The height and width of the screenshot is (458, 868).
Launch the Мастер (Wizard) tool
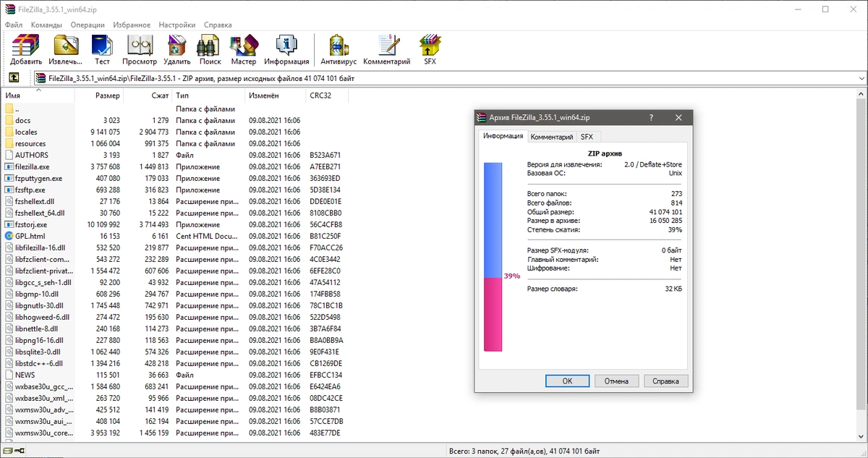click(244, 46)
